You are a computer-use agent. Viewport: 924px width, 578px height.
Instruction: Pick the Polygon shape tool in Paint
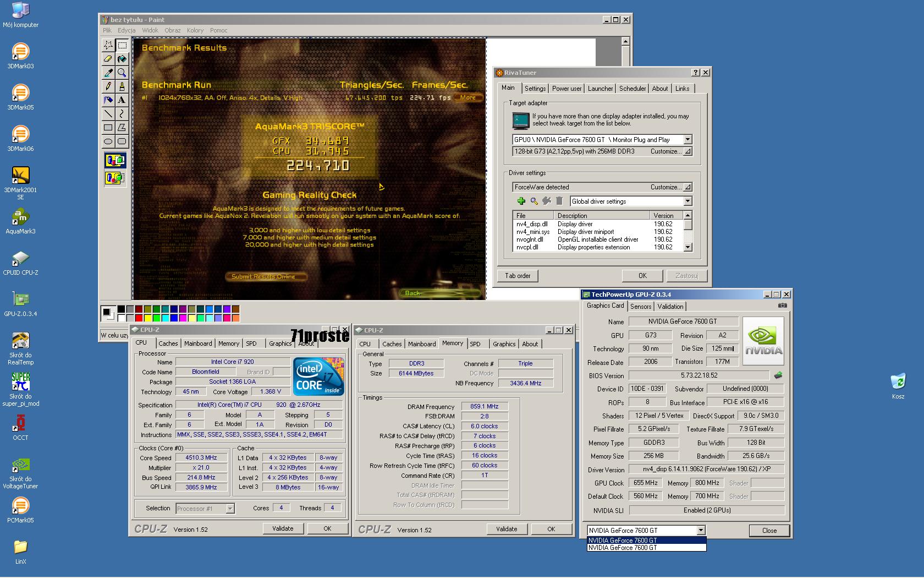tap(122, 128)
